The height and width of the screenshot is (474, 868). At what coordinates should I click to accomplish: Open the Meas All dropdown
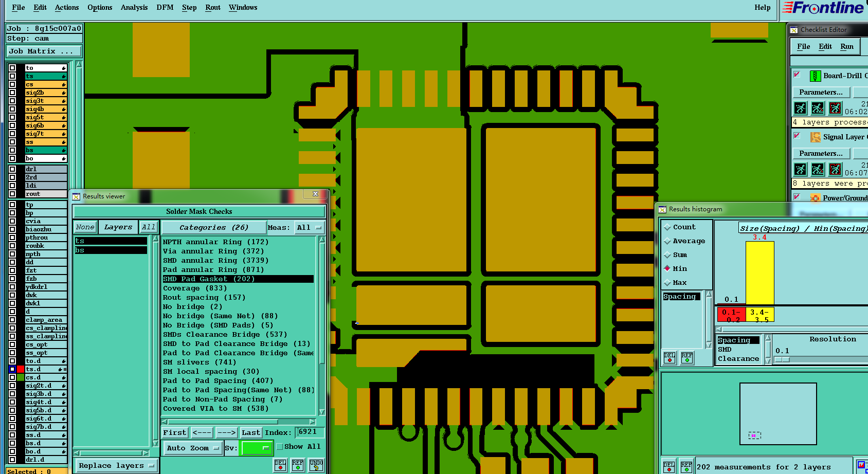pos(309,227)
